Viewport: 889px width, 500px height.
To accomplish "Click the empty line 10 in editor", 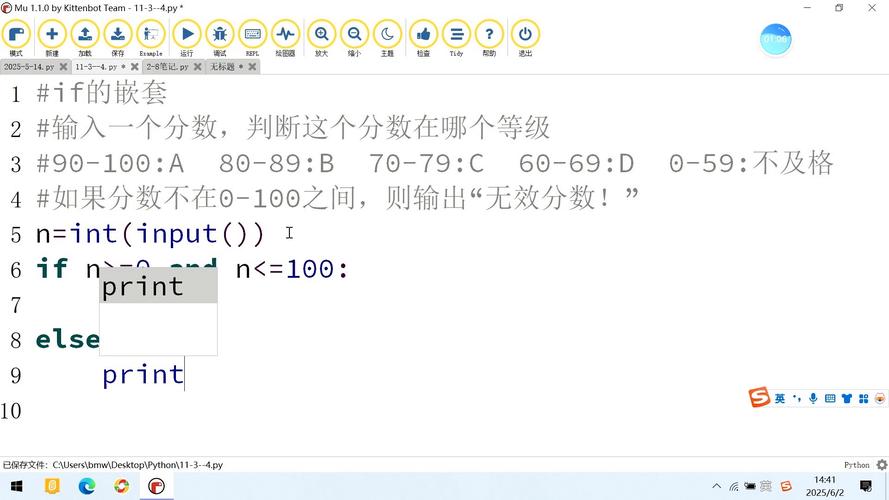I will (x=454, y=410).
